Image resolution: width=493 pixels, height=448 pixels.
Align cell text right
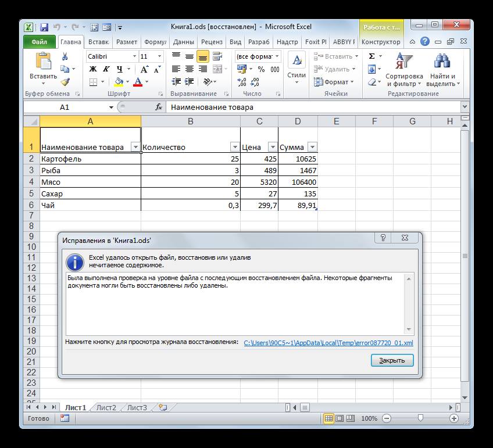tap(203, 69)
